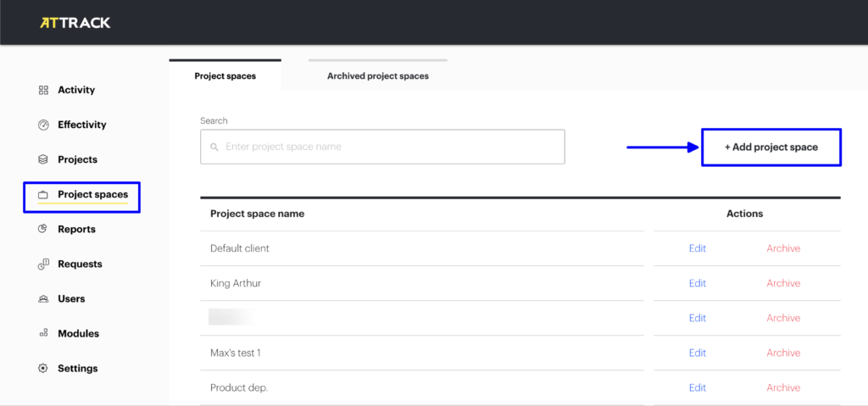Image resolution: width=868 pixels, height=406 pixels.
Task: Click the Activity grid icon
Action: (43, 91)
